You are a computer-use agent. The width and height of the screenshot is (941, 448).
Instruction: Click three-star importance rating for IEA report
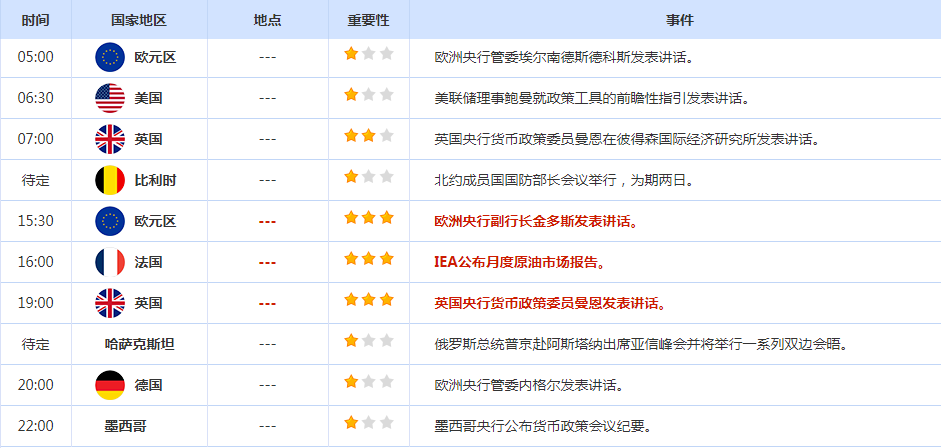(x=369, y=261)
